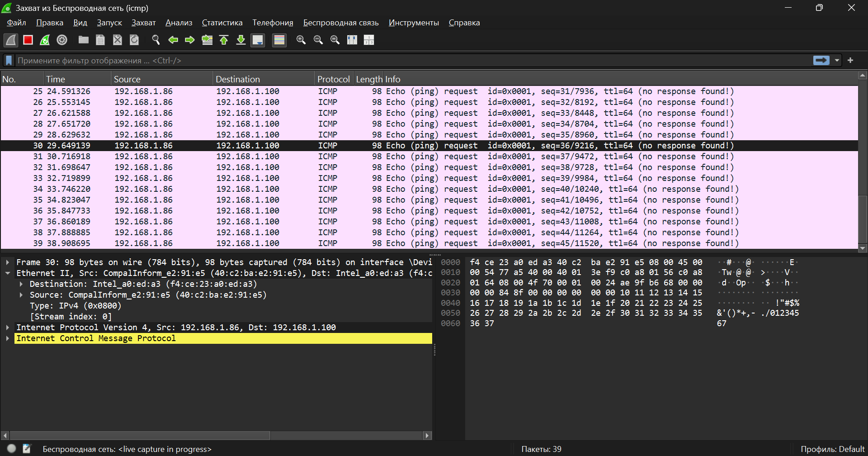Zoom in on packet list text
The height and width of the screenshot is (456, 868).
coord(301,40)
